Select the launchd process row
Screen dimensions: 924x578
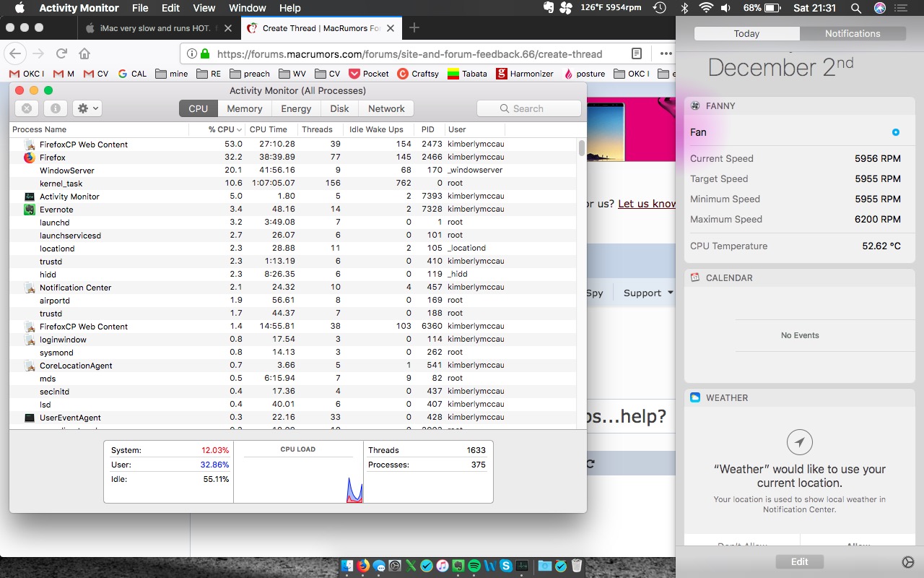pyautogui.click(x=292, y=223)
